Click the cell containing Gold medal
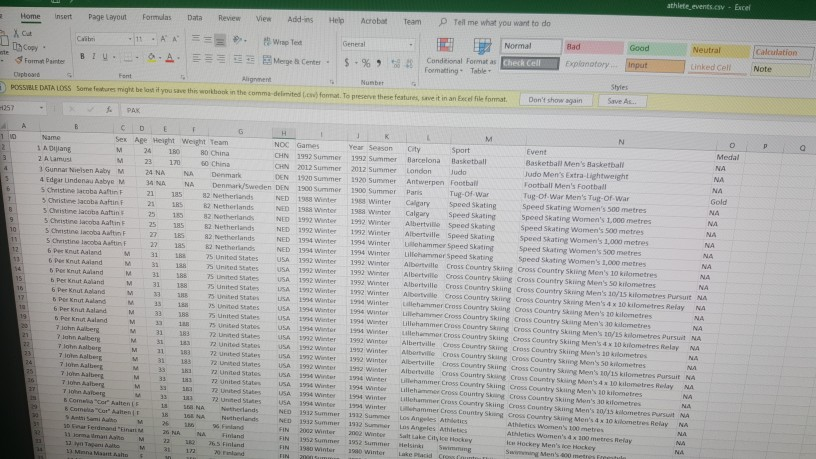 (x=718, y=202)
